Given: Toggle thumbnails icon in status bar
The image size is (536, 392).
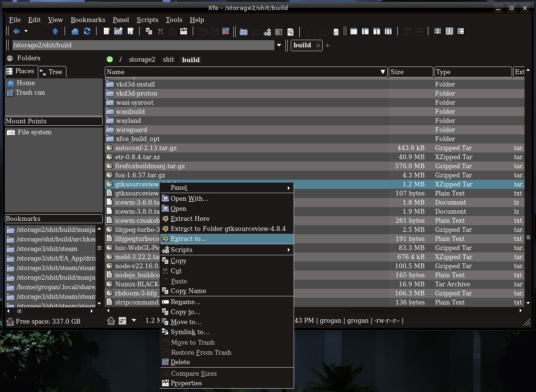Looking at the screenshot, I should [122, 321].
